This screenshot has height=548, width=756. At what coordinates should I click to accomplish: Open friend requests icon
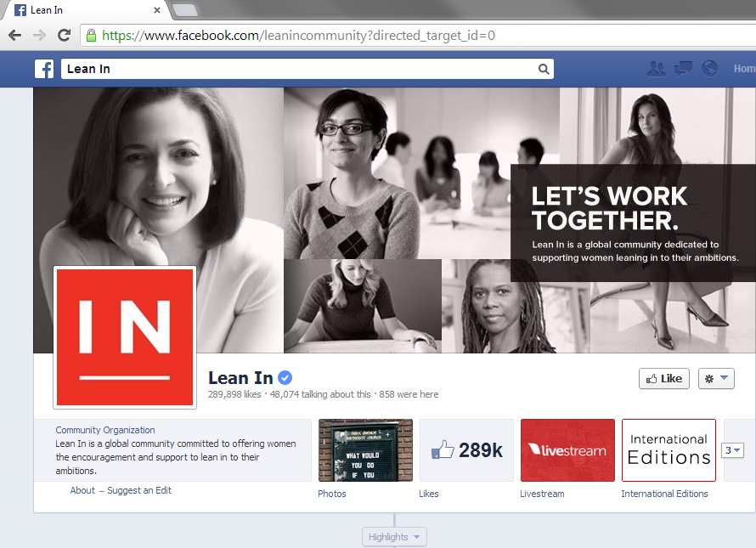657,69
